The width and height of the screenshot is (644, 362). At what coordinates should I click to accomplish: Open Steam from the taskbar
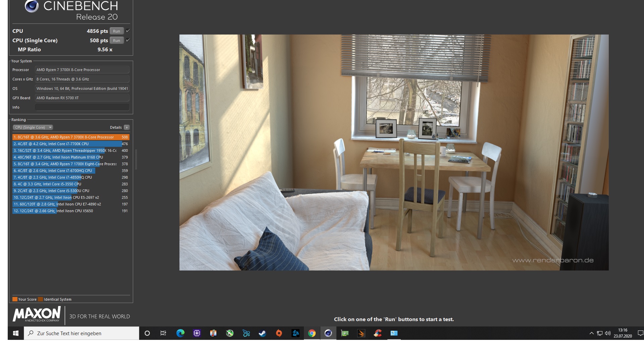coord(262,333)
